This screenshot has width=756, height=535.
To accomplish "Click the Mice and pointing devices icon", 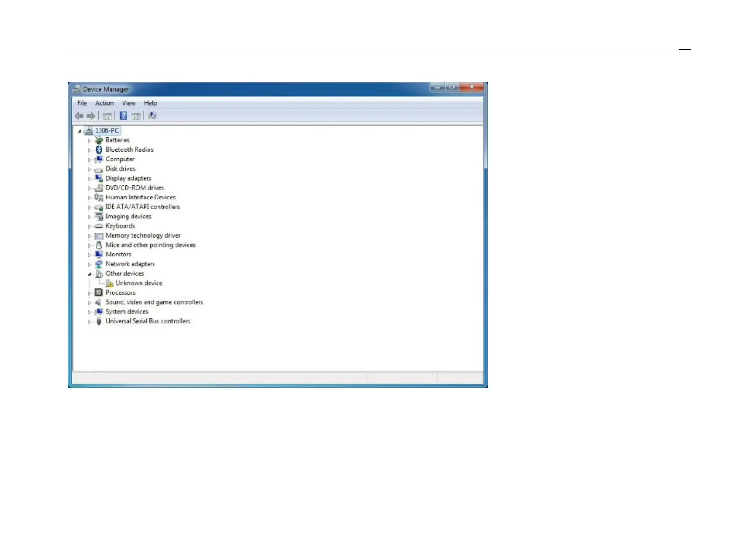I will [99, 245].
